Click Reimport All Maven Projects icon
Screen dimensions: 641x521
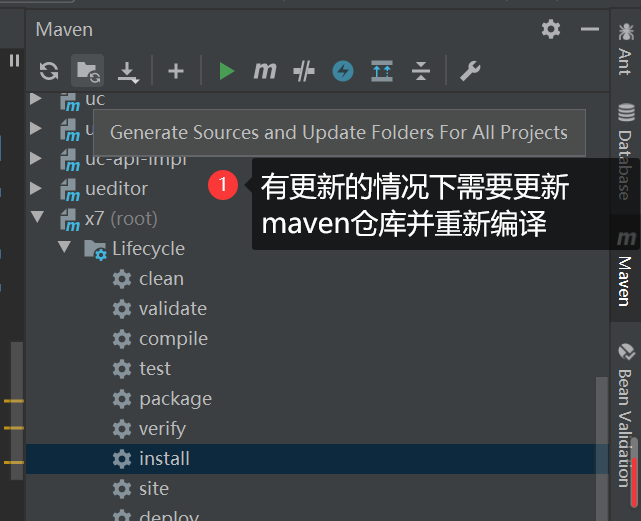click(x=49, y=71)
